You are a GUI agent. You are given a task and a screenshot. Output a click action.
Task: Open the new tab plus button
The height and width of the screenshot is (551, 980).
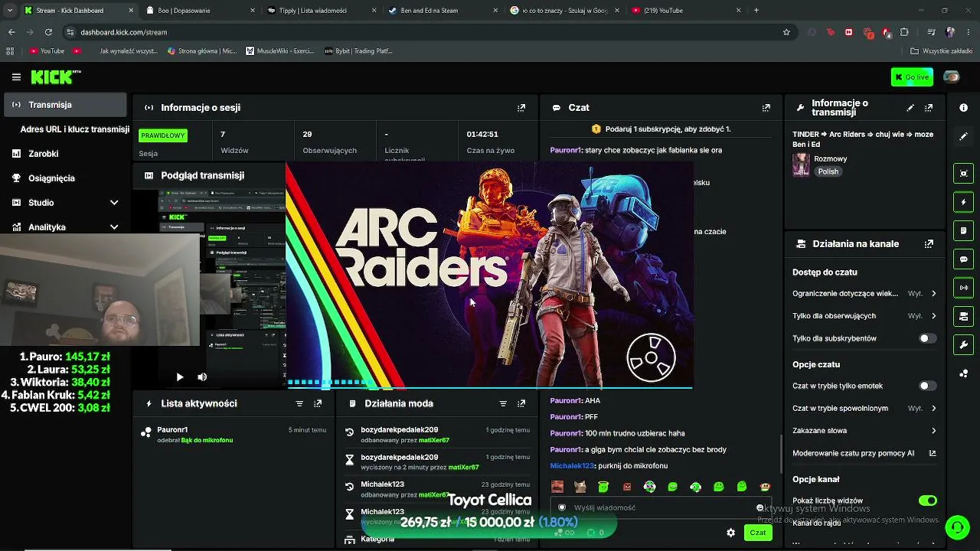pyautogui.click(x=756, y=11)
